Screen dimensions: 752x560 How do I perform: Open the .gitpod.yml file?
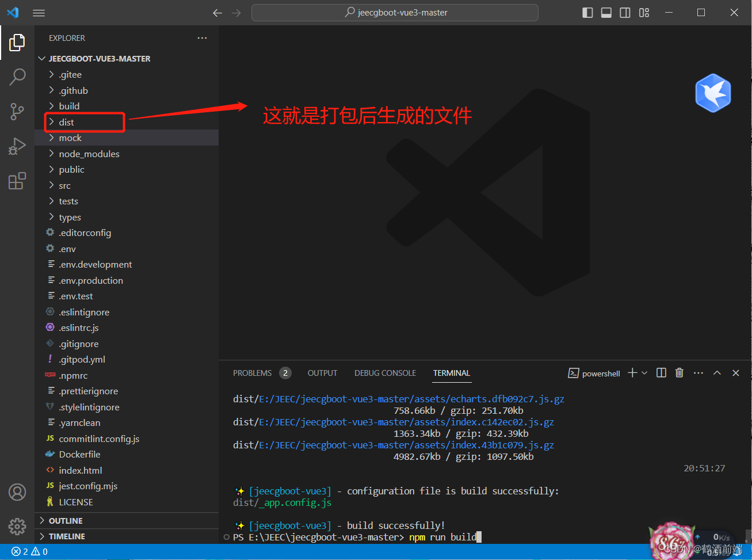(x=127, y=359)
